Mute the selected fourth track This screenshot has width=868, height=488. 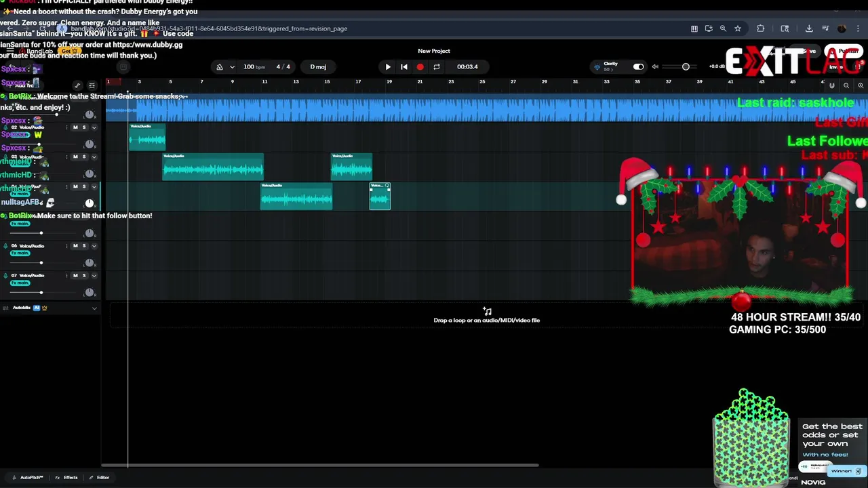pyautogui.click(x=75, y=186)
